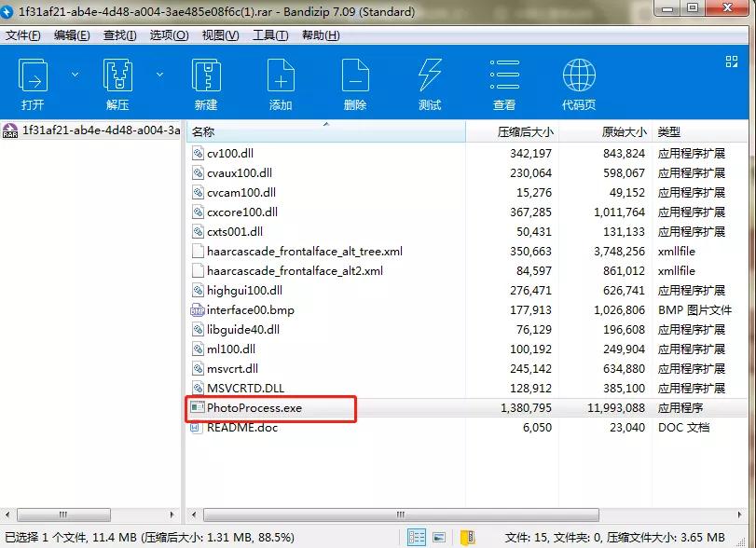
Task: Select the RAR archive in left tree
Action: tap(91, 130)
